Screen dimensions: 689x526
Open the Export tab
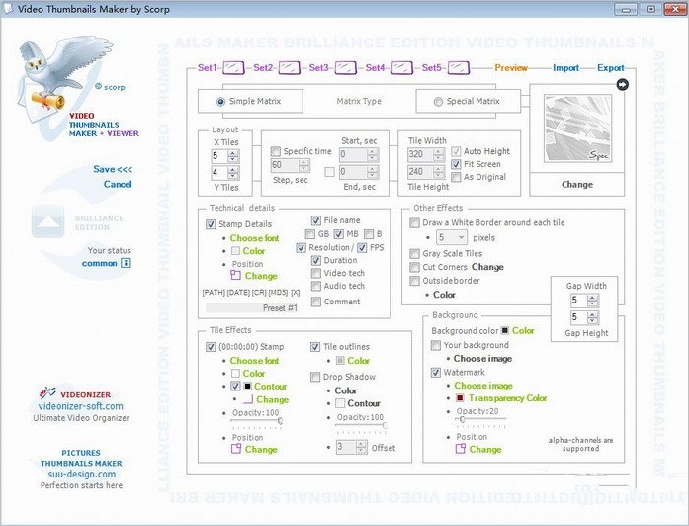click(611, 68)
